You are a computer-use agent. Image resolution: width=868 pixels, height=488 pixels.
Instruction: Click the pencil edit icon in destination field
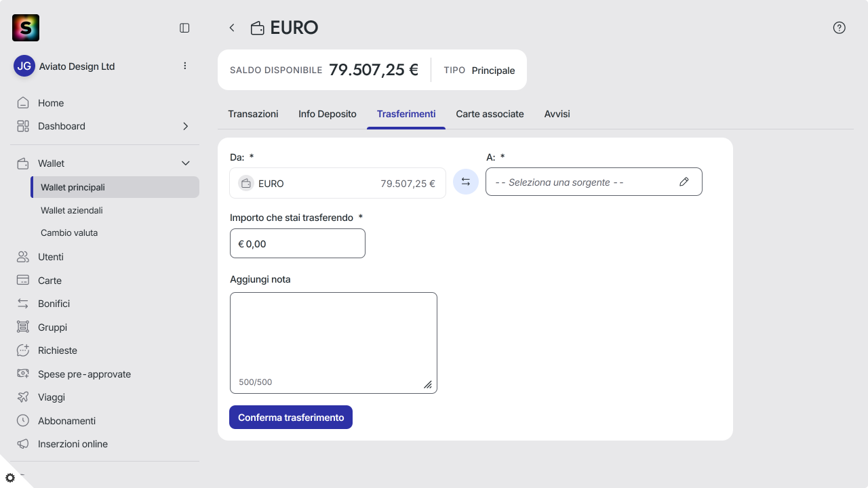tap(684, 182)
